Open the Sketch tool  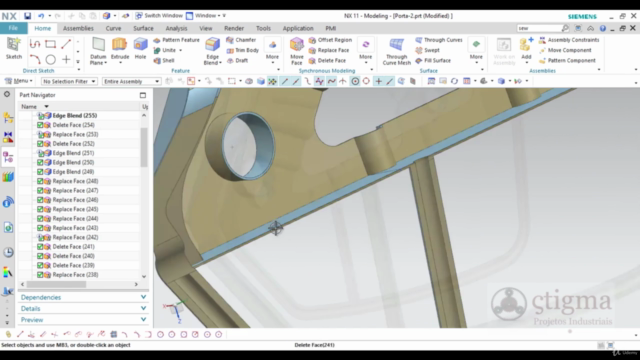click(x=13, y=49)
